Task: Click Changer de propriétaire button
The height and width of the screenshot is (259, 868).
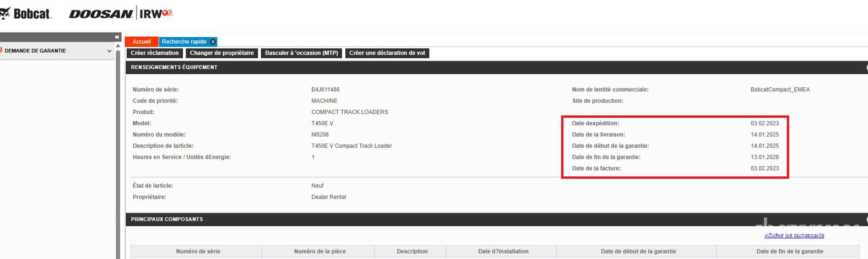Action: pos(222,53)
